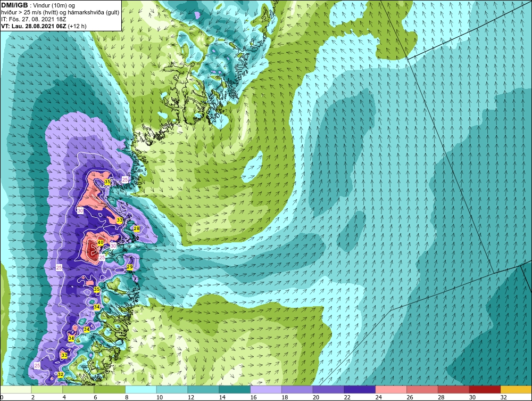Select the dark teal 14–16 legend swatch
Image resolution: width=532 pixels, height=401 pixels.
[x=235, y=389]
